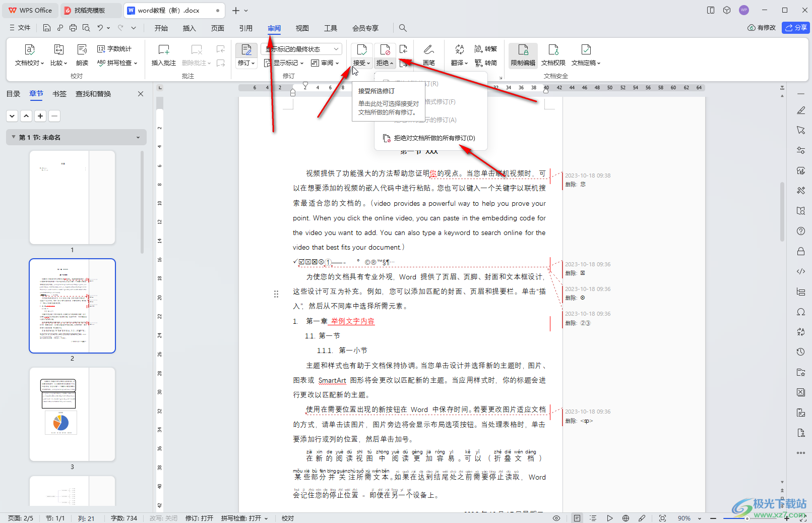Click the zoom in plus button

[x=787, y=518]
